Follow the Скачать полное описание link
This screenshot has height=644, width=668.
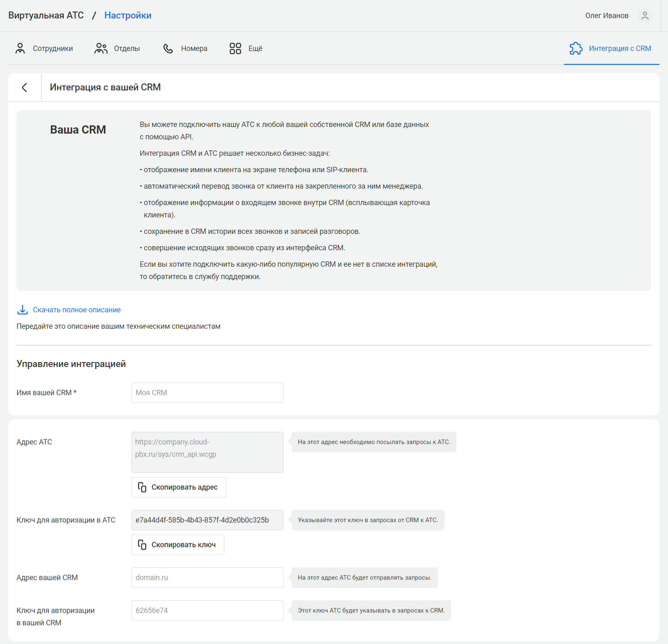[77, 310]
